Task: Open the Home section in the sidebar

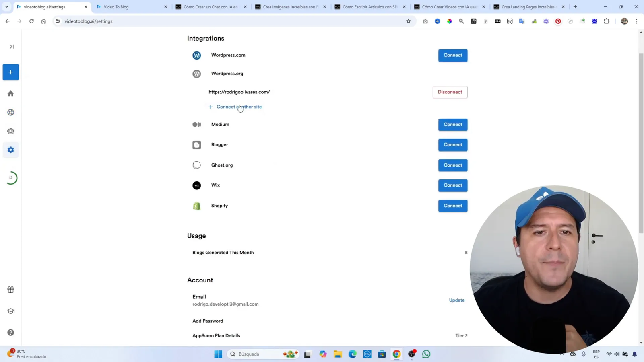Action: 10,93
